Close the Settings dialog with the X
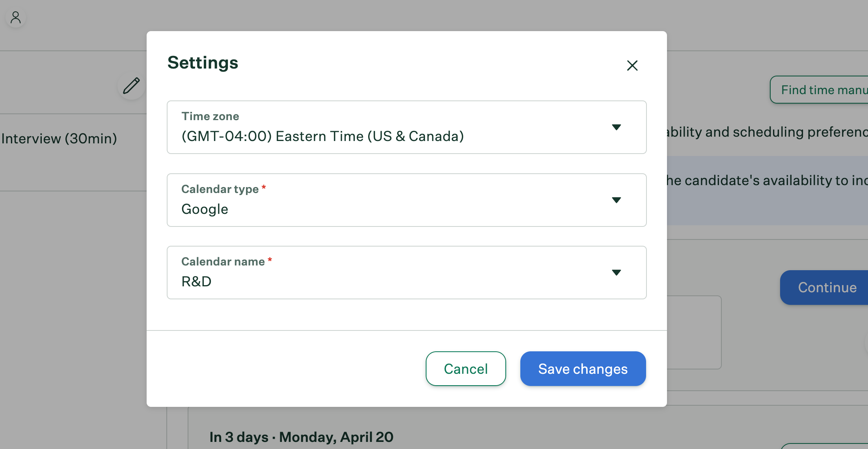Viewport: 868px width, 449px height. [632, 65]
